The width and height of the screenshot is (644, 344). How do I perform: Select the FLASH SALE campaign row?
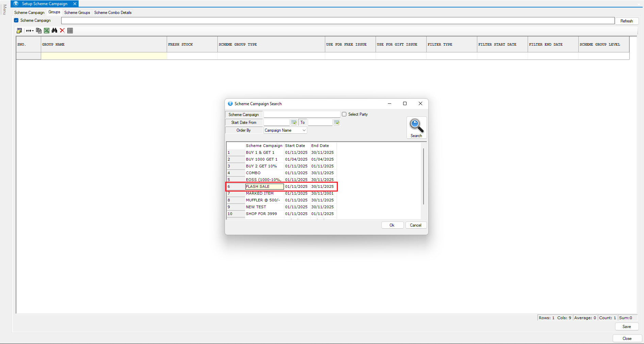264,186
